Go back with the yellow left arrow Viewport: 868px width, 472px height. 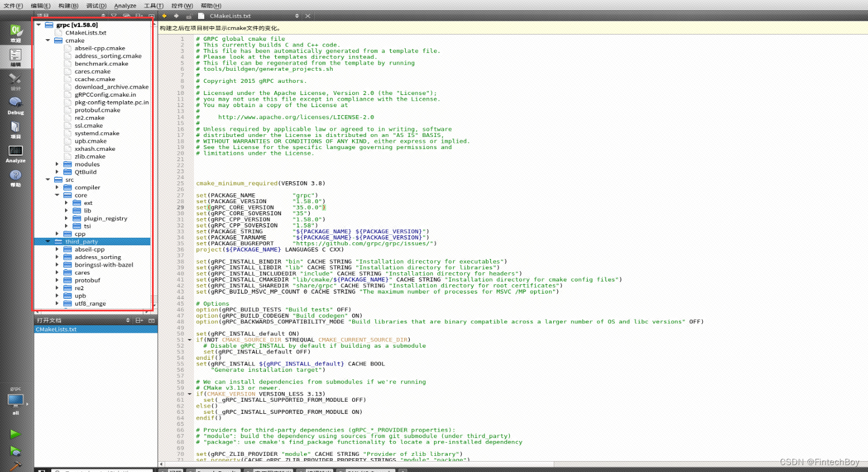point(165,16)
